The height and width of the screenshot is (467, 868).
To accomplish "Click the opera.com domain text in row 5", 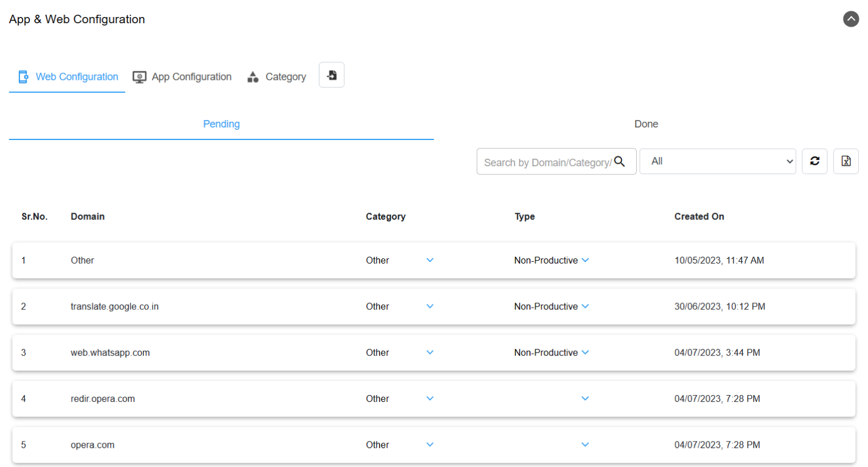I will click(92, 445).
